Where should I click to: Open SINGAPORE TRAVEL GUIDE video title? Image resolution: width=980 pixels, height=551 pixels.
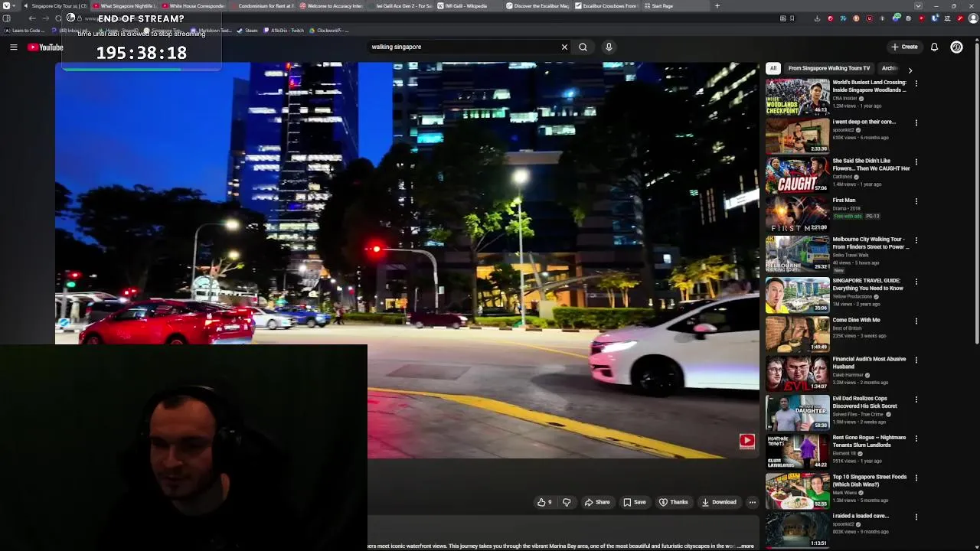(x=867, y=284)
